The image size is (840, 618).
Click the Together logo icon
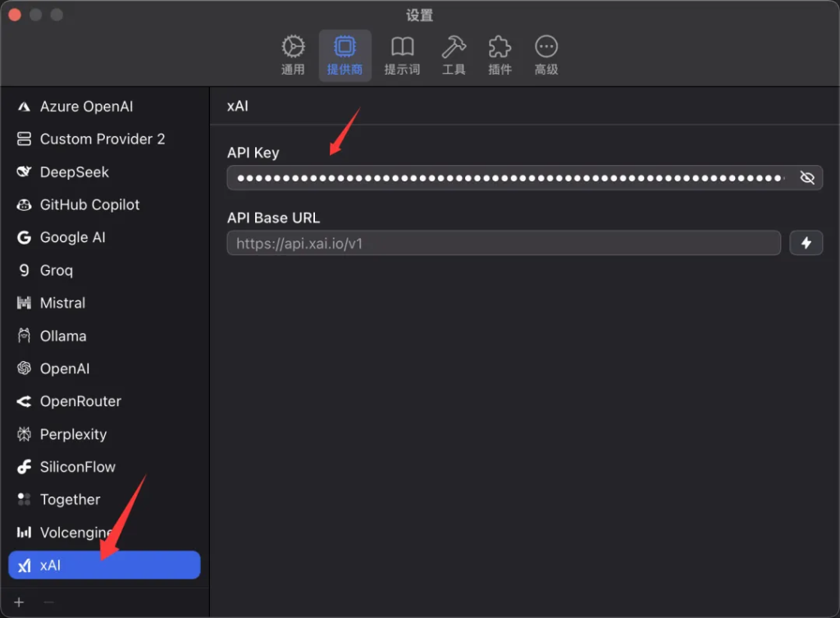tap(24, 500)
